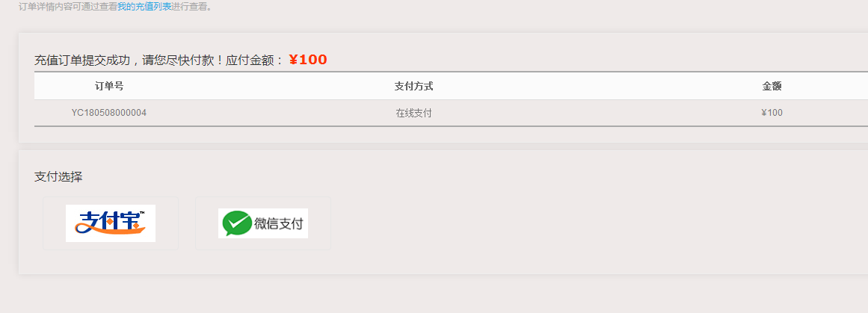Image resolution: width=868 pixels, height=313 pixels.
Task: Click the red ¥100 payable amount
Action: (308, 60)
